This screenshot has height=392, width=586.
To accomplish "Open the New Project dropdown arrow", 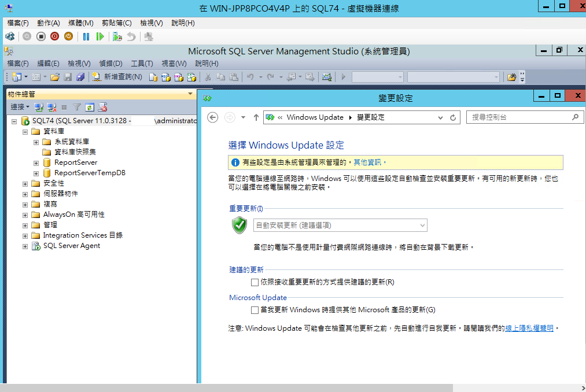I will click(x=26, y=77).
